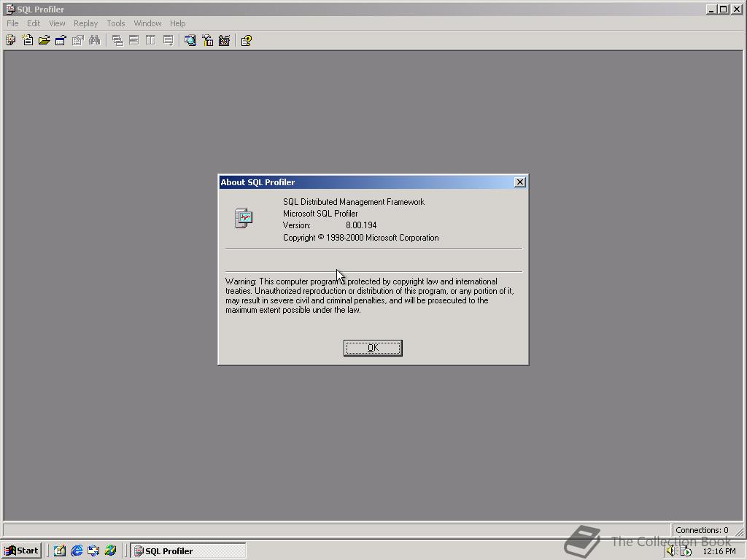747x560 pixels.
Task: Click the SQL Profiler title bar icon
Action: [10, 9]
